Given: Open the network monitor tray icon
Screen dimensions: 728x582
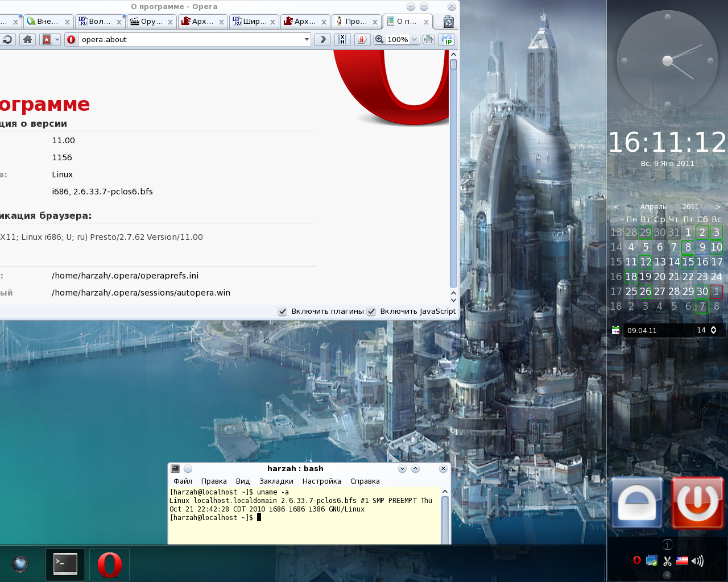Looking at the screenshot, I should tap(652, 561).
